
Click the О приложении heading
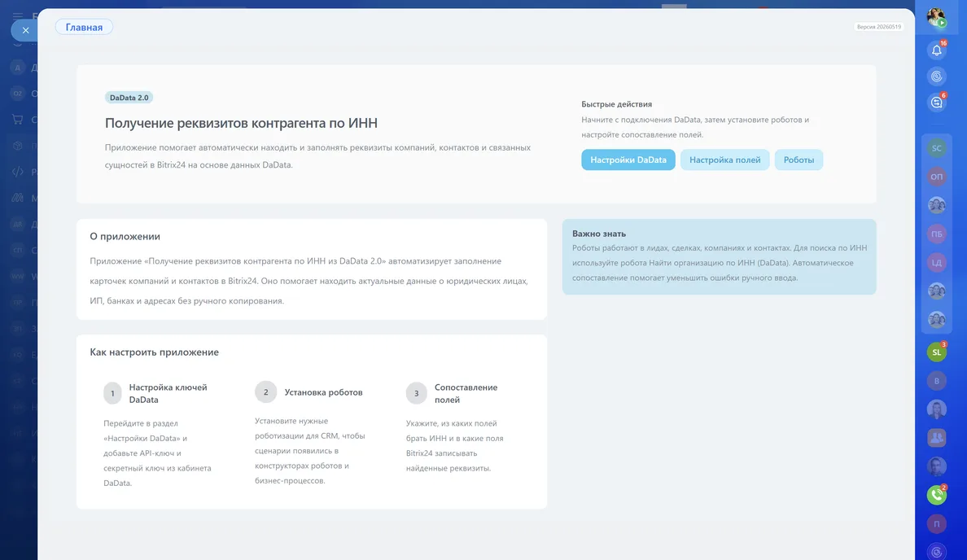point(125,236)
